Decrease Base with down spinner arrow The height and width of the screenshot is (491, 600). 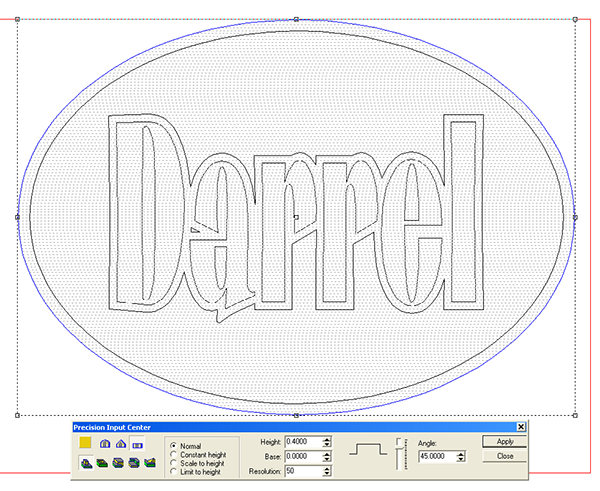(x=326, y=459)
